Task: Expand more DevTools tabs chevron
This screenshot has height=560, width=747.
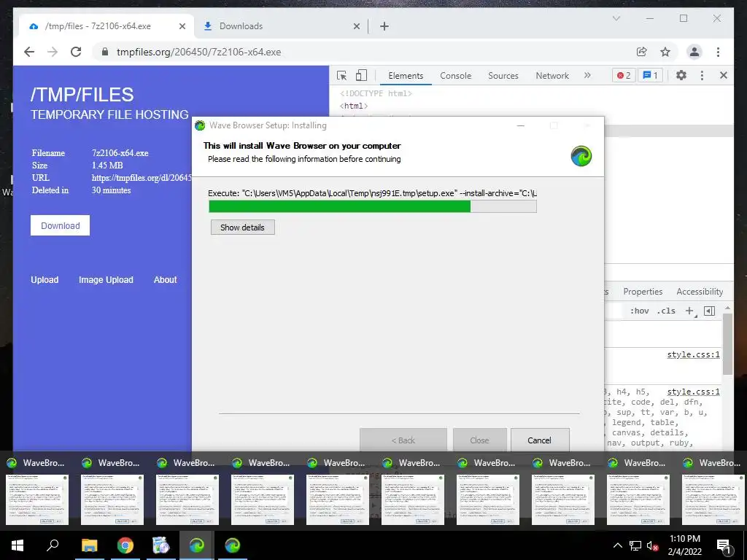Action: (x=587, y=75)
